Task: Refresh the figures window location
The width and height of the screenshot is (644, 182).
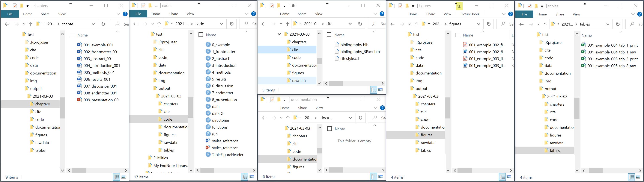Action: click(x=489, y=24)
